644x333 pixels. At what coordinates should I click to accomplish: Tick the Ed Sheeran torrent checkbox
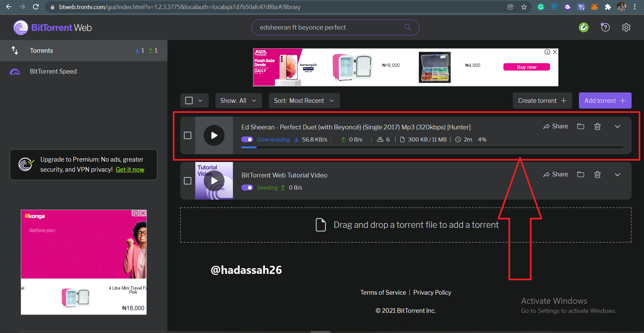click(x=188, y=135)
